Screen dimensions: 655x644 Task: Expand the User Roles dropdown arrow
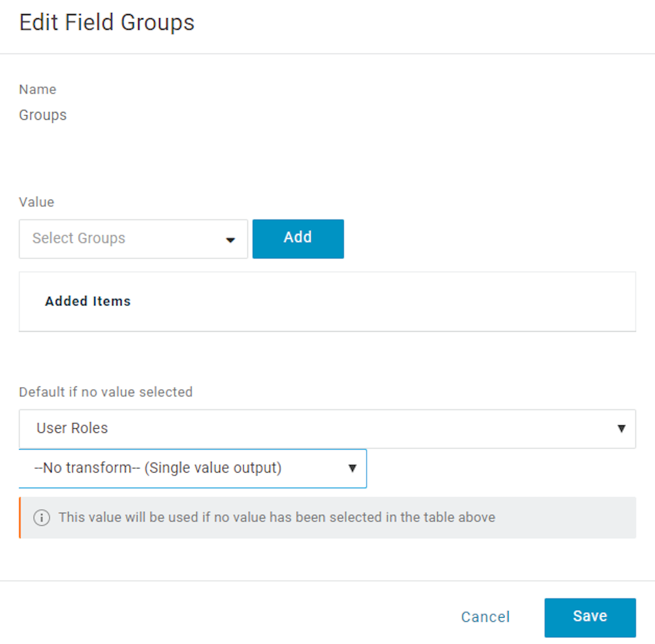[x=621, y=429]
